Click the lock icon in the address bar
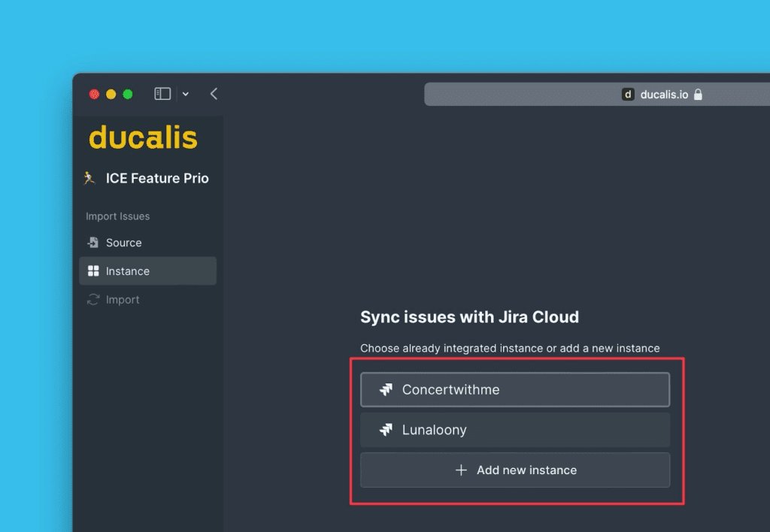The width and height of the screenshot is (770, 532). pyautogui.click(x=698, y=95)
